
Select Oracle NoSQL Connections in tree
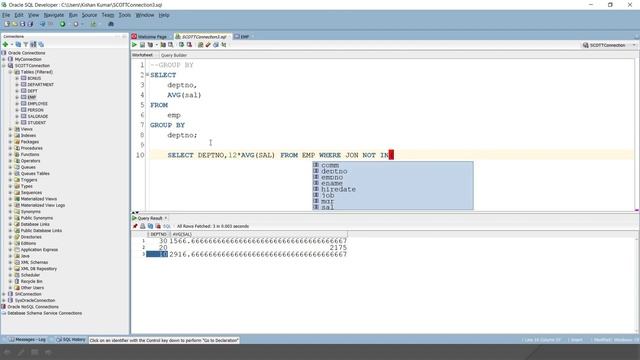point(33,307)
